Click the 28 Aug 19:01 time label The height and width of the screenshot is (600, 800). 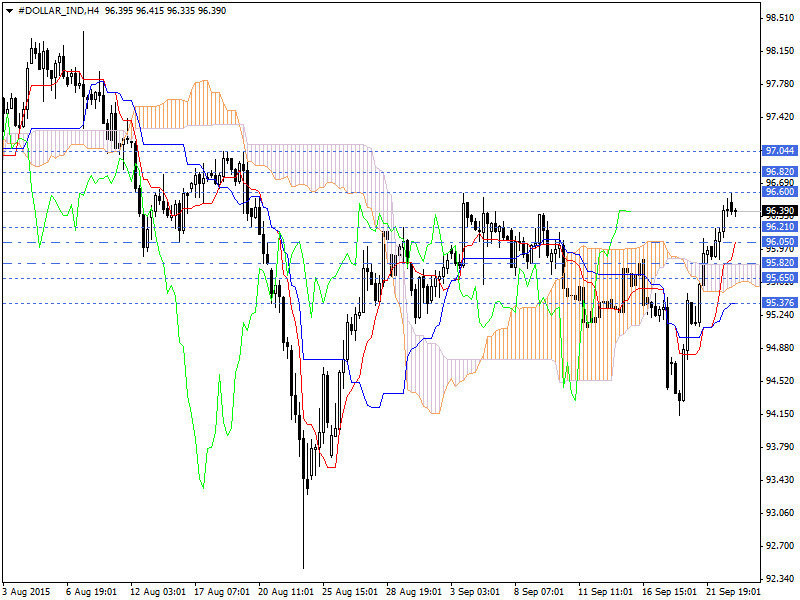tap(413, 591)
